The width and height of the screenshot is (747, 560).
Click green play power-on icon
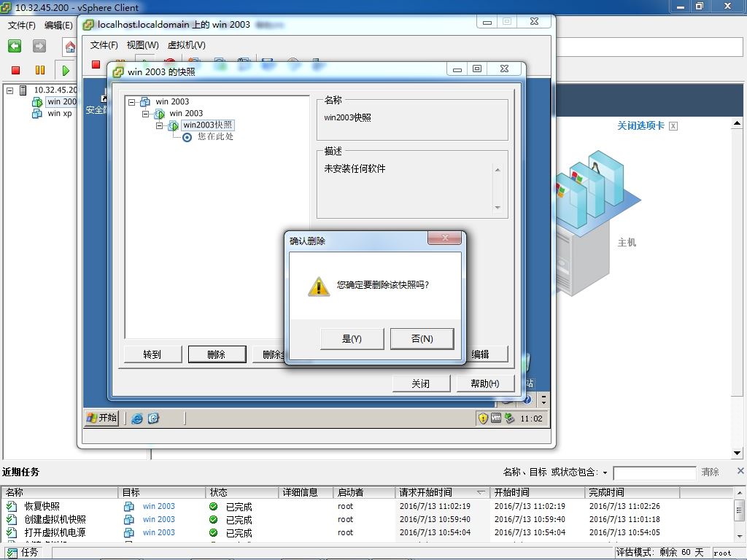(66, 71)
